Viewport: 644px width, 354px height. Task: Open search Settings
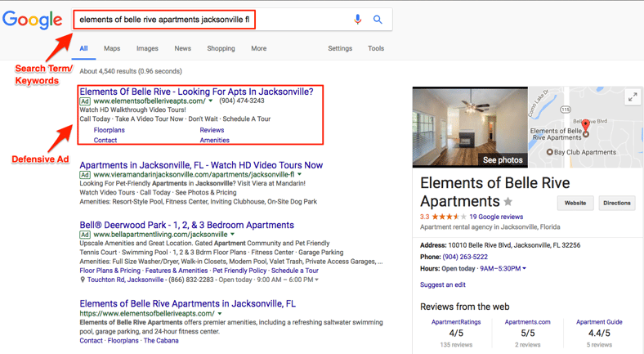click(x=340, y=48)
